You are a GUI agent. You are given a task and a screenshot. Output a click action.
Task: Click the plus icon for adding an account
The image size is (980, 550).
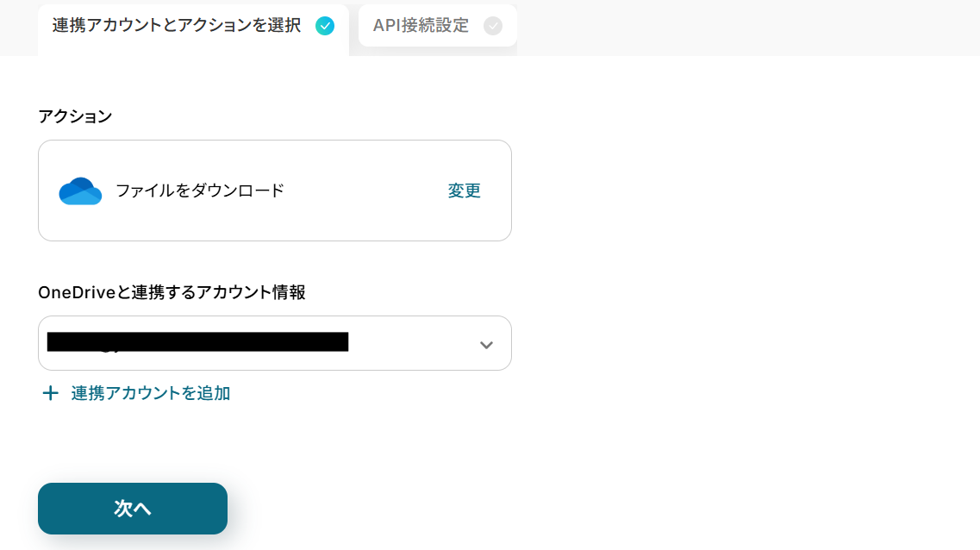tap(51, 393)
